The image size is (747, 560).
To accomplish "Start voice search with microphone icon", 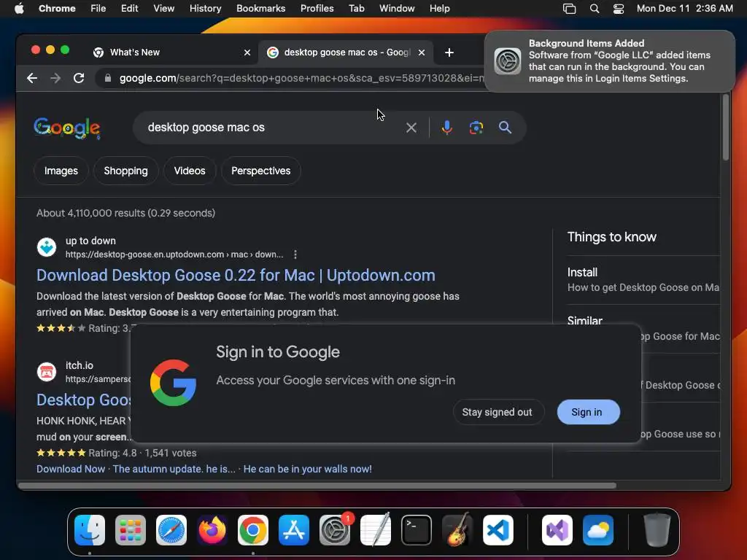I will 447,128.
